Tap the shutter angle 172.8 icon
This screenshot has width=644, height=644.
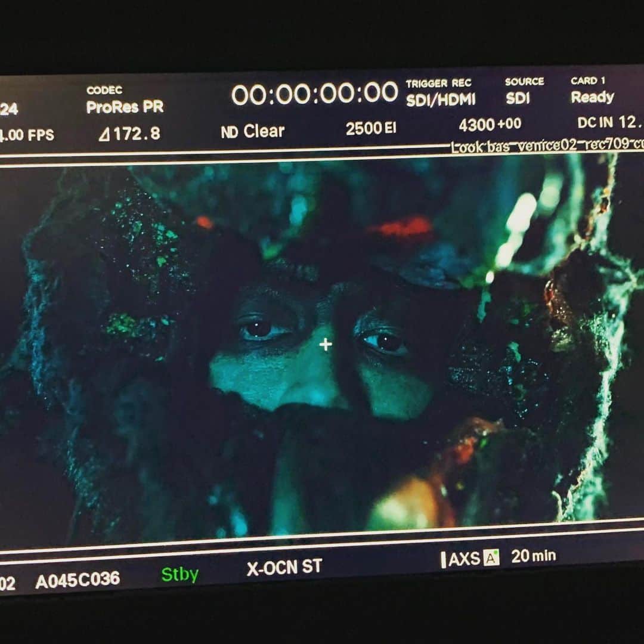[104, 134]
